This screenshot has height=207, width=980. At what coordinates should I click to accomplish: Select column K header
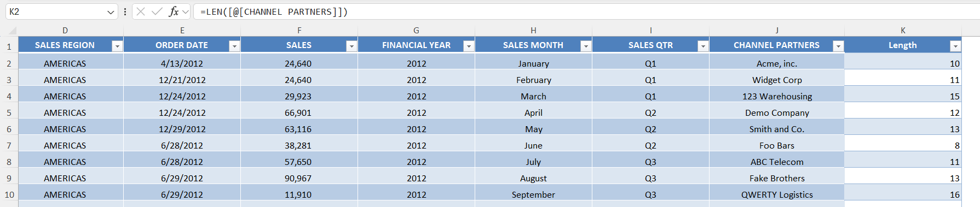pyautogui.click(x=903, y=31)
